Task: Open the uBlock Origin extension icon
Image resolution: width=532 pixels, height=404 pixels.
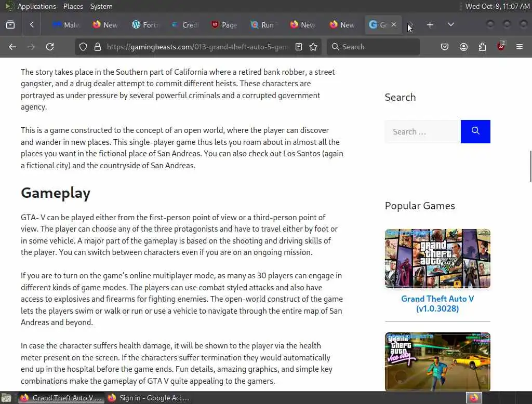Action: (501, 46)
